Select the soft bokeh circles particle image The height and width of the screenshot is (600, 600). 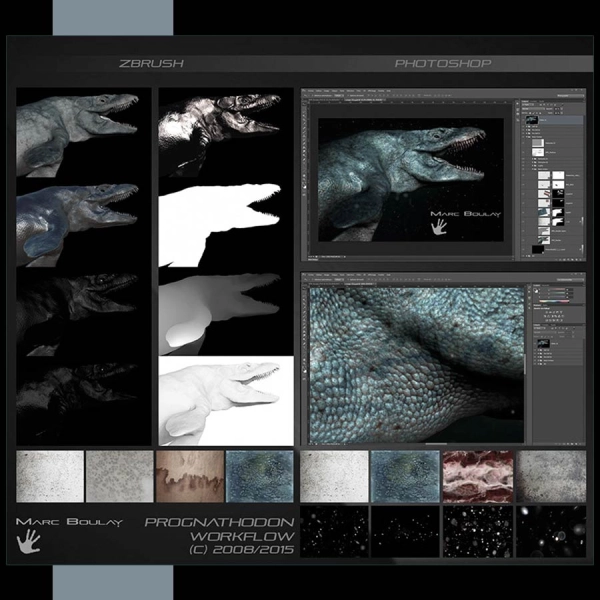[x=551, y=532]
